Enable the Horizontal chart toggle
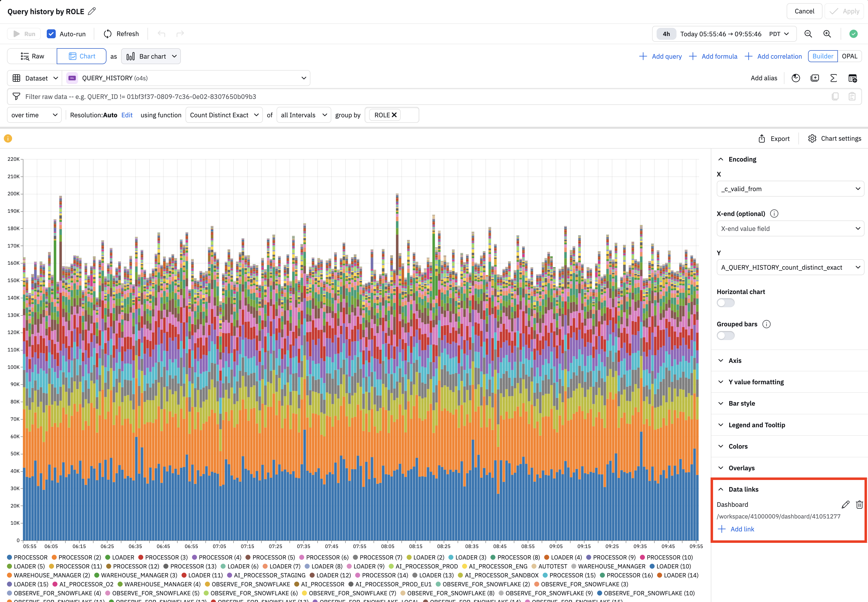Image resolution: width=868 pixels, height=602 pixels. tap(725, 303)
